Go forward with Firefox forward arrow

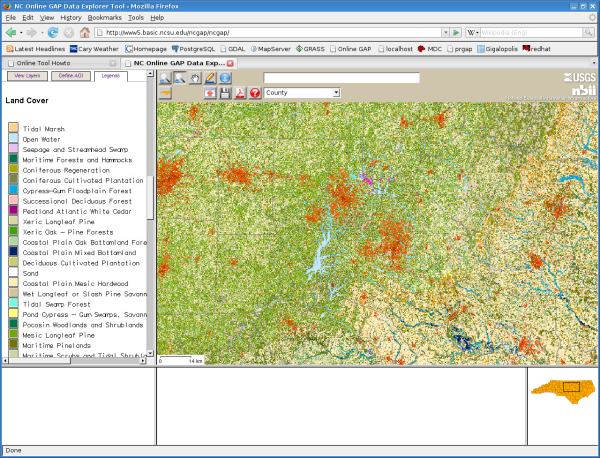coord(32,33)
